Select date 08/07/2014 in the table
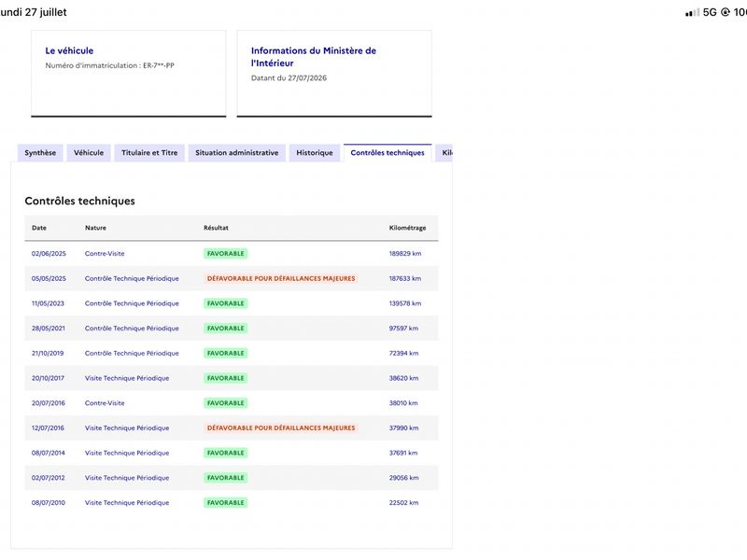This screenshot has height=560, width=747. coord(49,453)
